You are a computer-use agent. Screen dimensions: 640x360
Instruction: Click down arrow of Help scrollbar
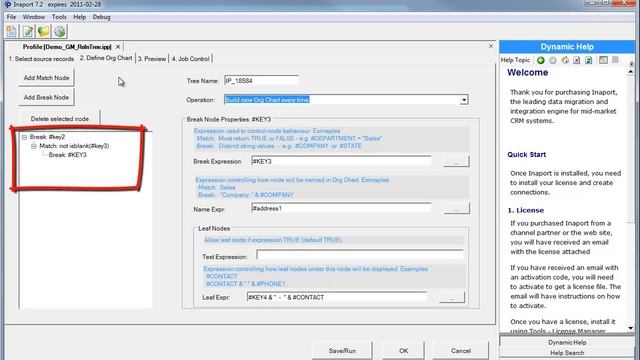[x=631, y=328]
